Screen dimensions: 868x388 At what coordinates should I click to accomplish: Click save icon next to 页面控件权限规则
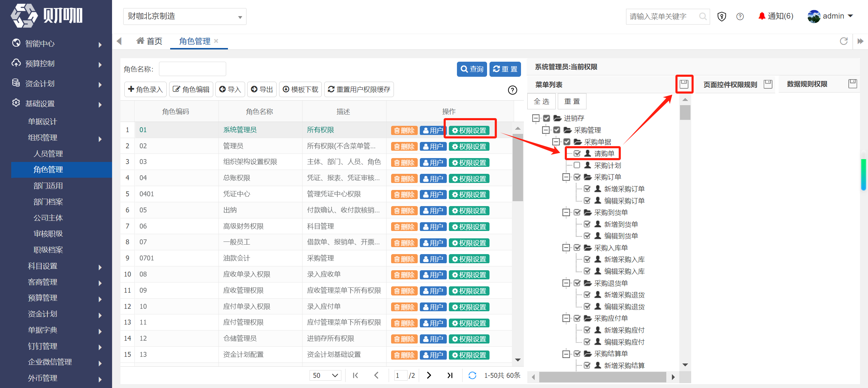click(768, 84)
